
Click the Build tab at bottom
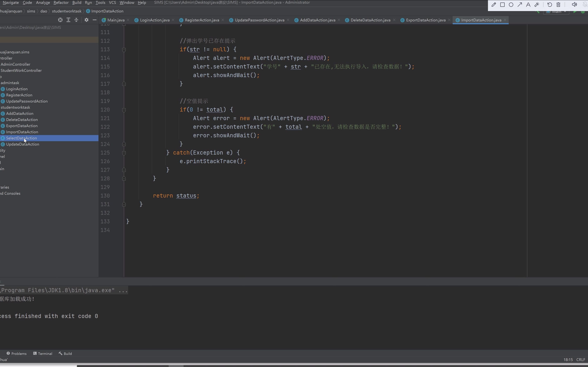(x=68, y=353)
